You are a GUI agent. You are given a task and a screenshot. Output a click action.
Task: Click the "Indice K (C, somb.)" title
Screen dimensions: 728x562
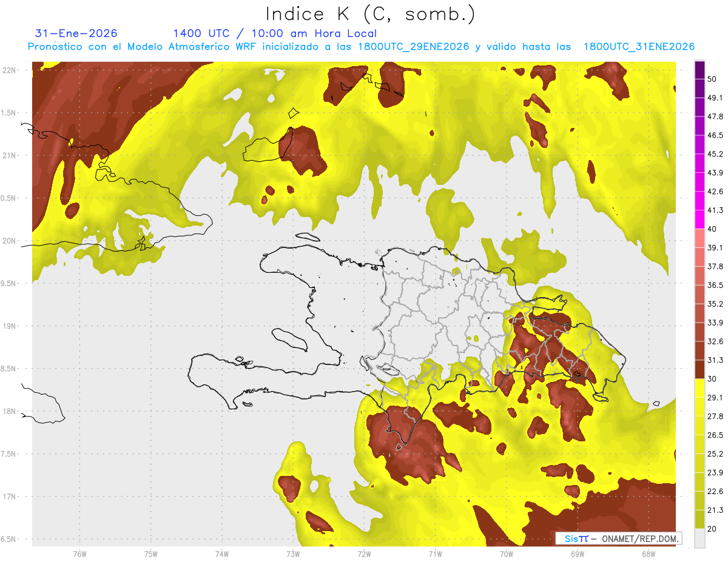point(370,14)
